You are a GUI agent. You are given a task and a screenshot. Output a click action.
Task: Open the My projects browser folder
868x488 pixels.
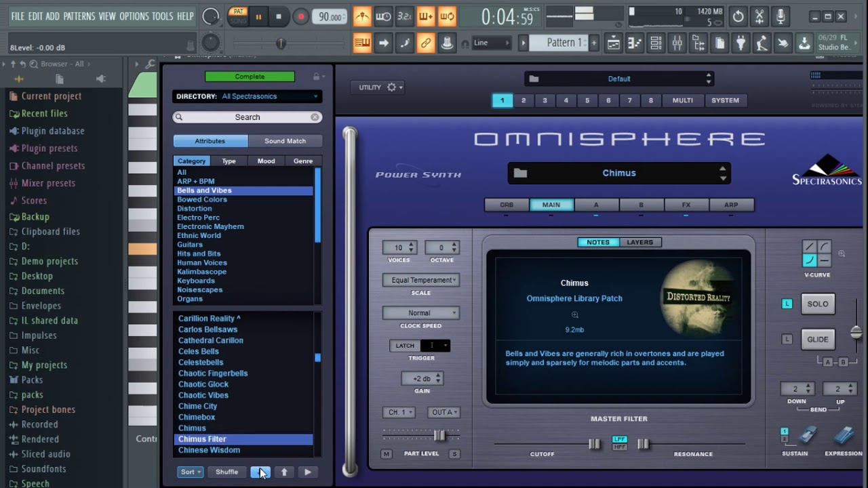click(x=44, y=365)
